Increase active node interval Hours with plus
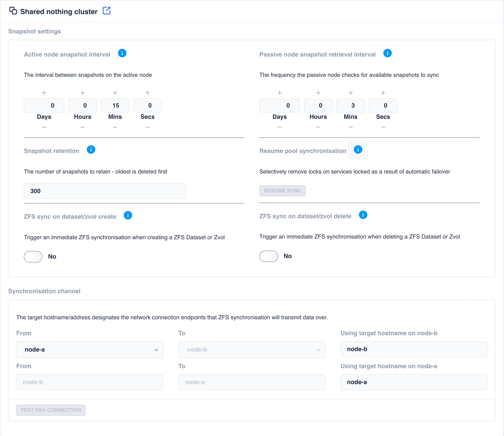The height and width of the screenshot is (436, 504). pyautogui.click(x=83, y=93)
